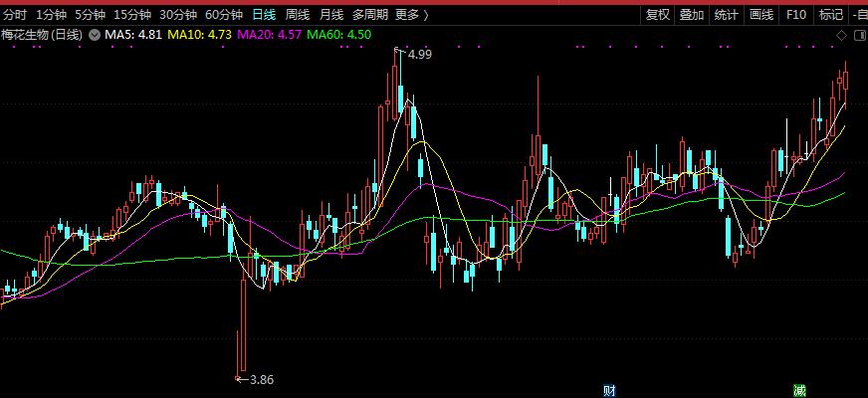Open the 多周期 multi-period view
Image resolution: width=868 pixels, height=398 pixels.
(369, 15)
